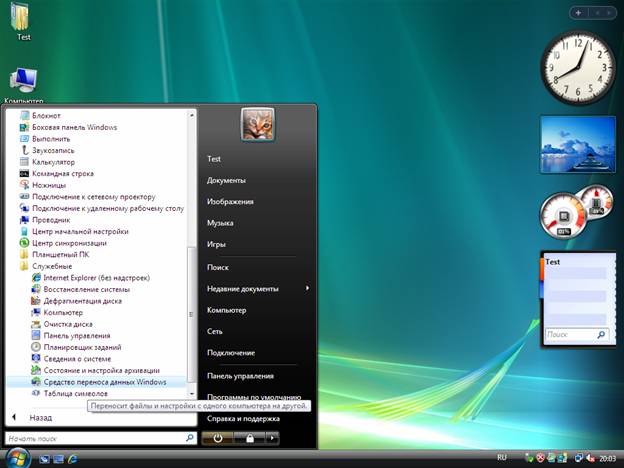
Task: Open Справка и поддержка
Action: [243, 419]
